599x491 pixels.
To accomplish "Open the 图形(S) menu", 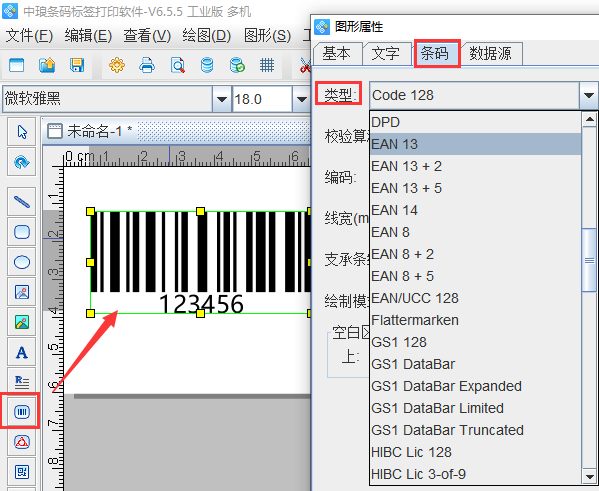I will [x=267, y=36].
